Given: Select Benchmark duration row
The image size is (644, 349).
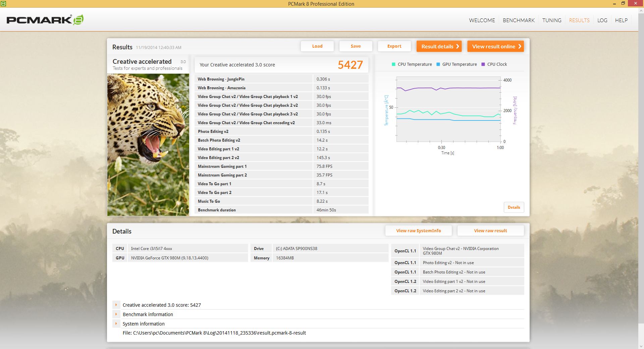Looking at the screenshot, I should (281, 210).
